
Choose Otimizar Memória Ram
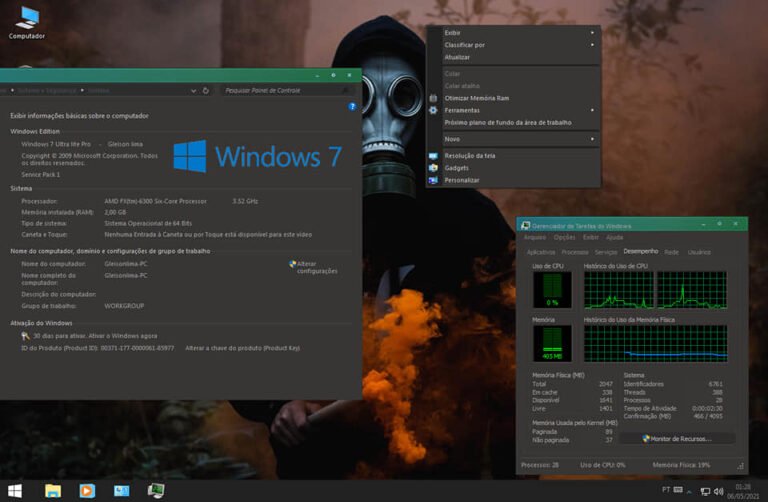point(513,98)
